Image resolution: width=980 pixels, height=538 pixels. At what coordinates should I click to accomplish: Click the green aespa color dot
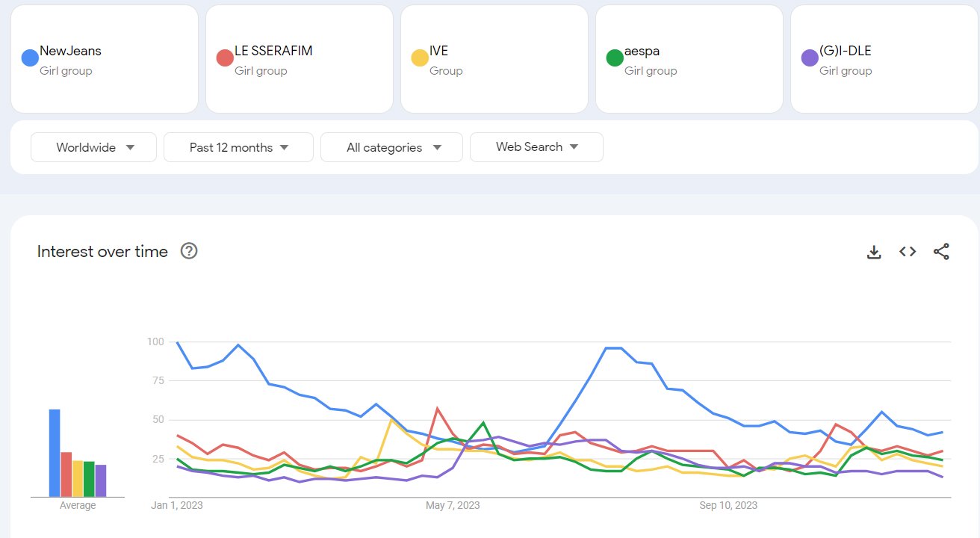pos(615,58)
